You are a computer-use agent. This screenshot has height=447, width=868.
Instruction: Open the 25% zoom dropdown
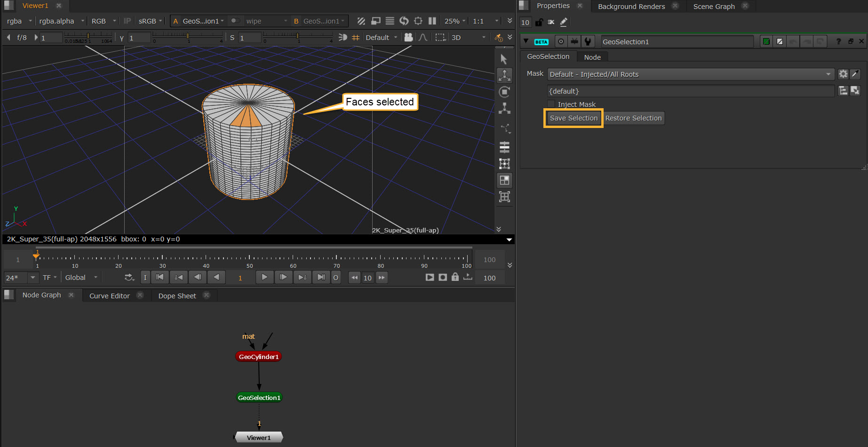(x=454, y=21)
